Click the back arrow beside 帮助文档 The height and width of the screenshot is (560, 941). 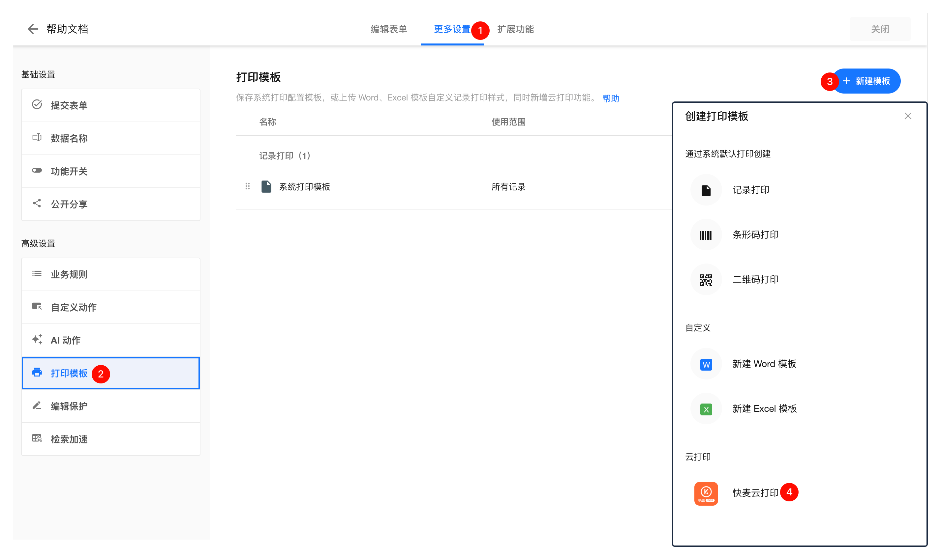[33, 29]
